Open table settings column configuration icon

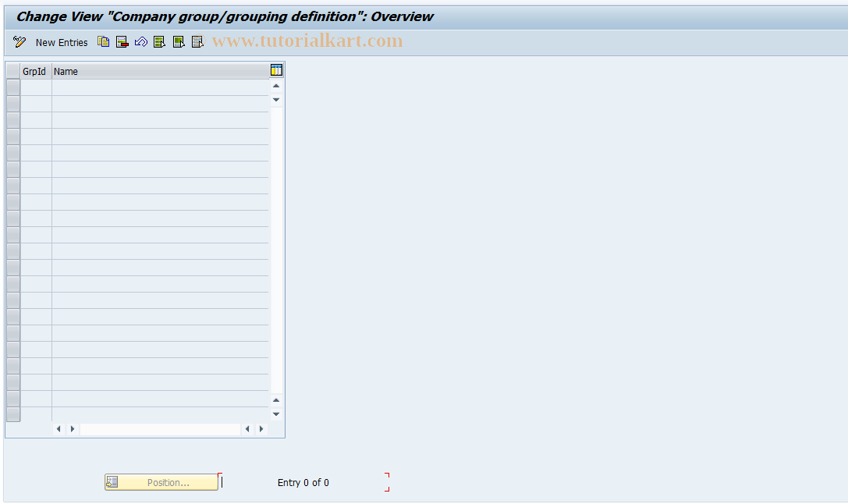[276, 70]
